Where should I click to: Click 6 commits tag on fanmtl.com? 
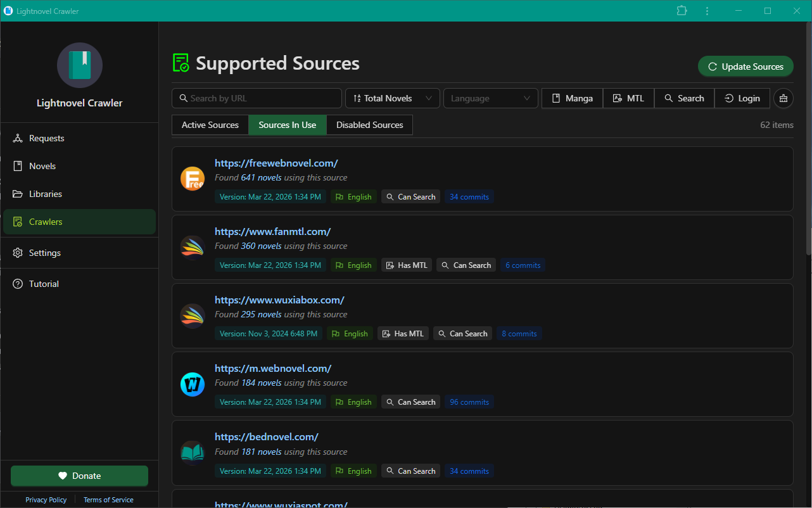(x=523, y=265)
